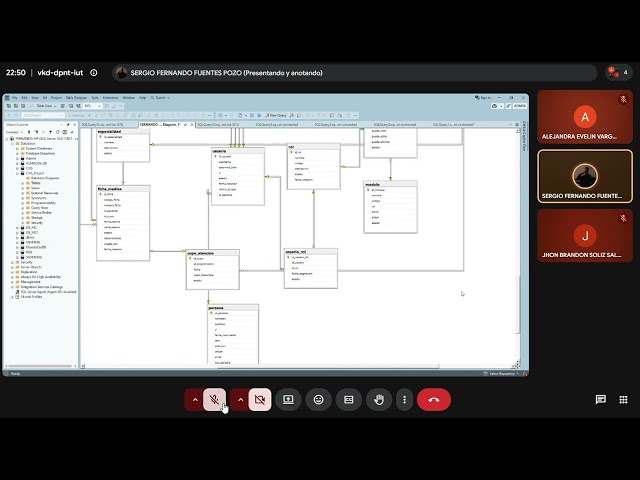640x480 pixels.
Task: Raise your hand in the meeting
Action: [379, 400]
